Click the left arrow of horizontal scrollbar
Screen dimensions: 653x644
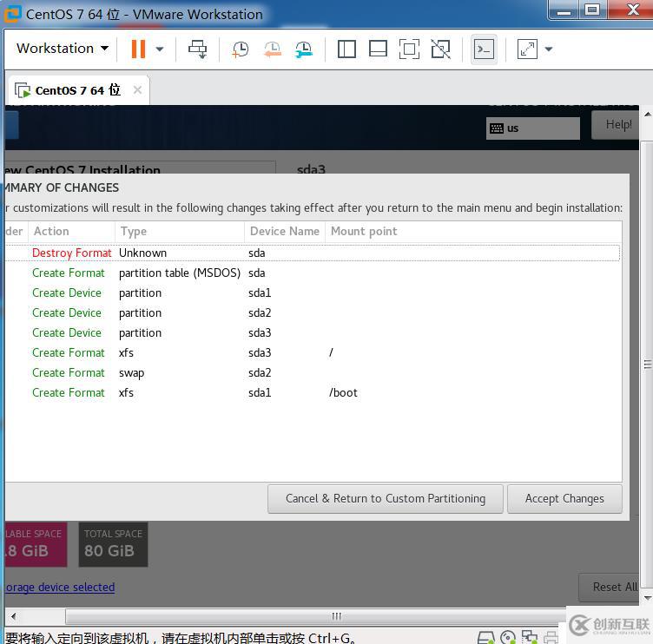coord(13,616)
